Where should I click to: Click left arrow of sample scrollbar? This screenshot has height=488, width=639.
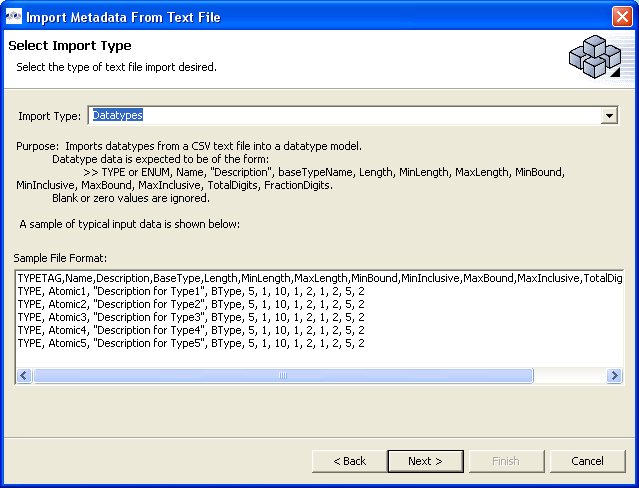(x=24, y=375)
